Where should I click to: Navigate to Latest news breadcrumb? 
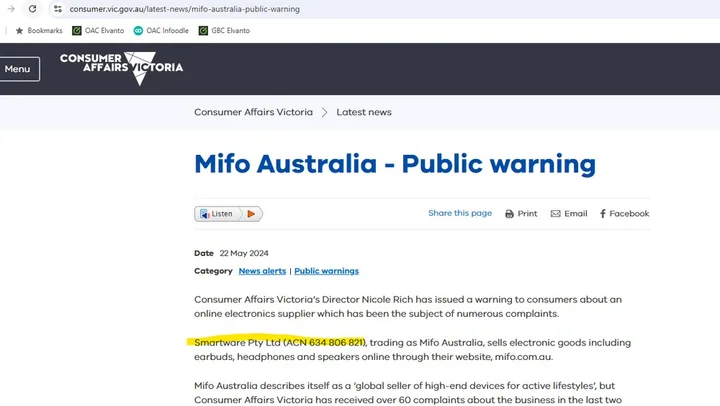(364, 112)
